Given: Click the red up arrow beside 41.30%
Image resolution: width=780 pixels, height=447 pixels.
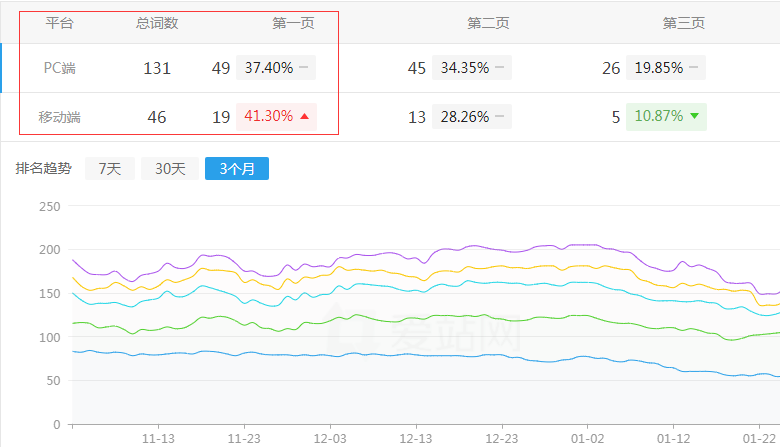Looking at the screenshot, I should click(x=305, y=117).
